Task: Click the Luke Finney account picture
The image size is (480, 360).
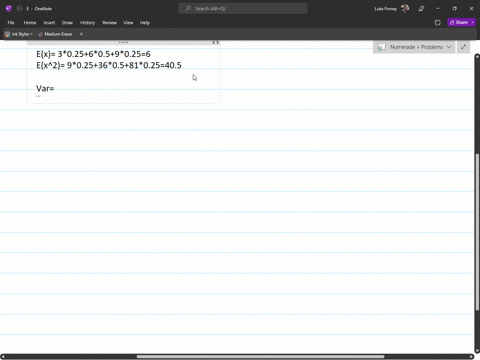Action: click(x=405, y=9)
